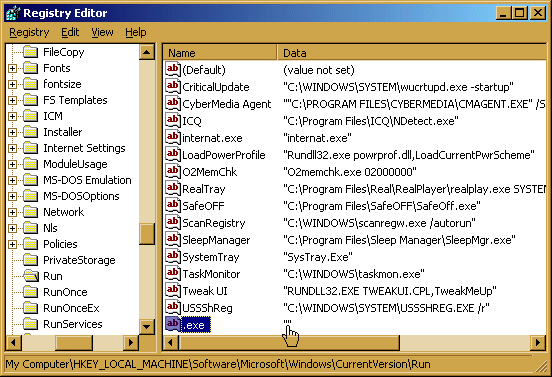Open the View menu
The image size is (552, 377).
pos(102,32)
